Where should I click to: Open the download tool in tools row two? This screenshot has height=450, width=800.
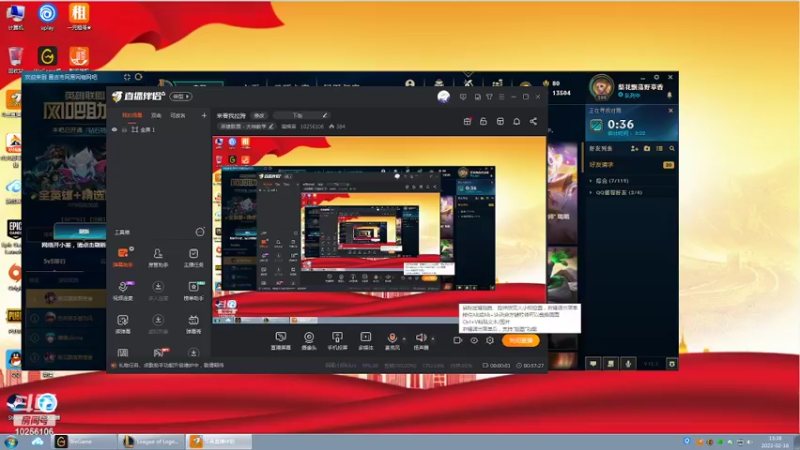(x=158, y=290)
